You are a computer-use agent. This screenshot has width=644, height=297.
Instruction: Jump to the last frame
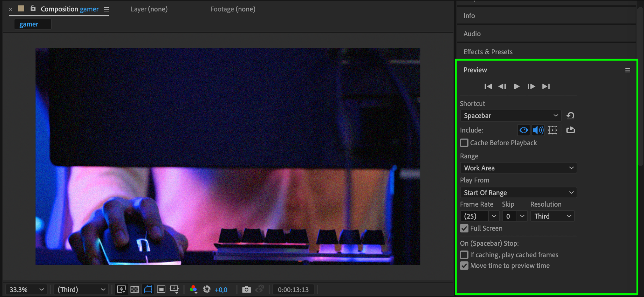546,86
